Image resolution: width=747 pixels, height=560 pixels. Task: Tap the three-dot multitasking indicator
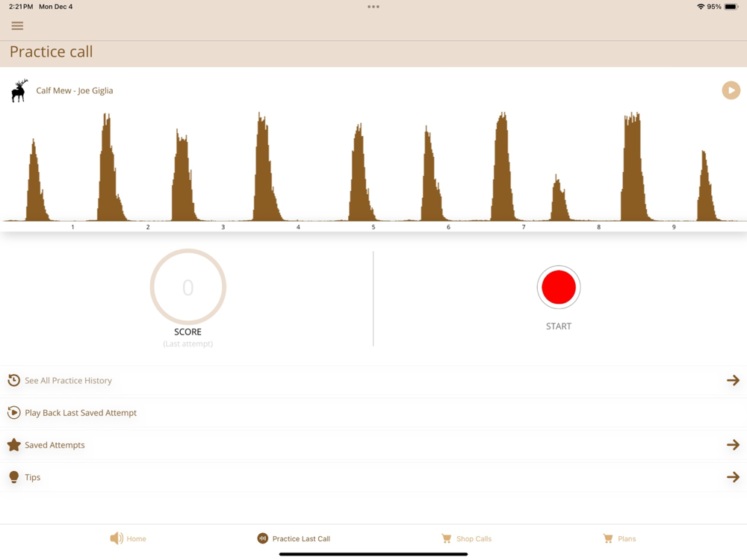[373, 7]
